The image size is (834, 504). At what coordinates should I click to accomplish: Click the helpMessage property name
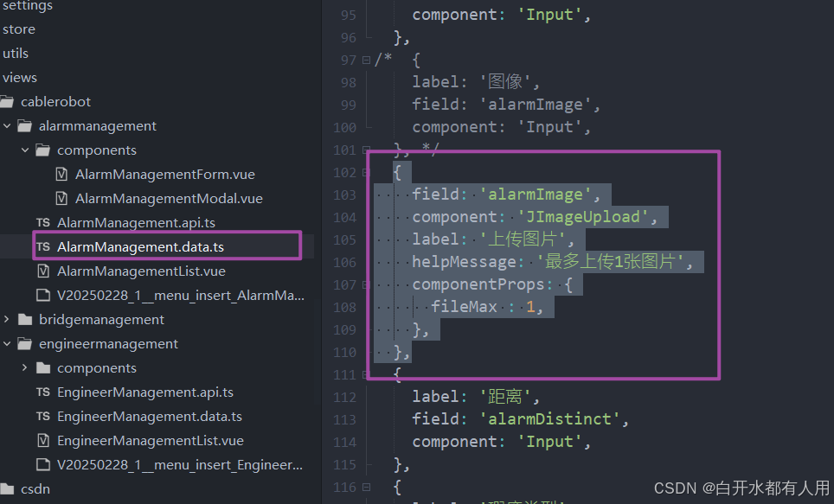pyautogui.click(x=464, y=262)
